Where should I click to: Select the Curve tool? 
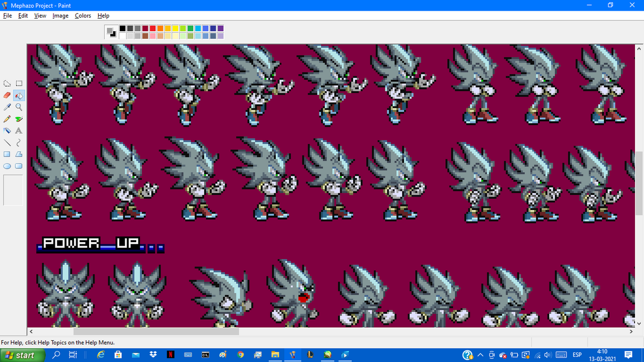[x=19, y=142]
